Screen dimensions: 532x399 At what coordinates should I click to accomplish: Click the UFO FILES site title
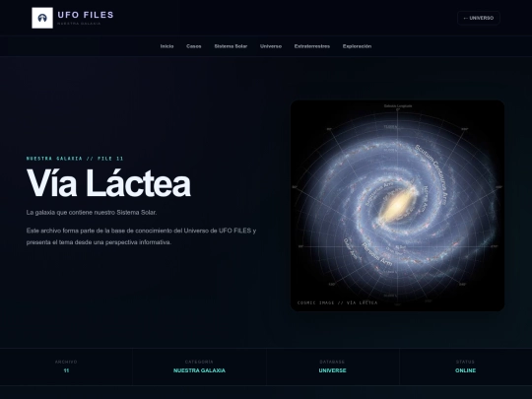click(x=86, y=15)
